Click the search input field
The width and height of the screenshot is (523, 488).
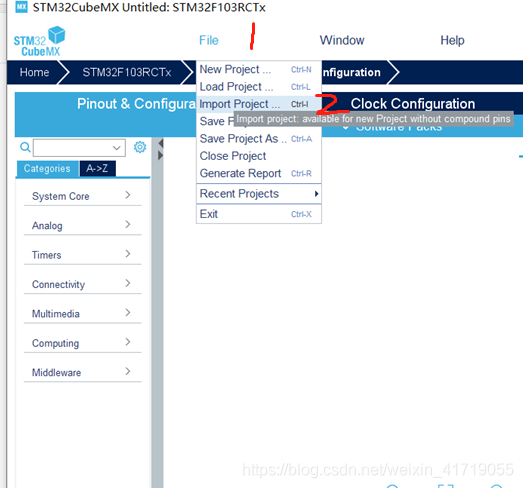(79, 148)
